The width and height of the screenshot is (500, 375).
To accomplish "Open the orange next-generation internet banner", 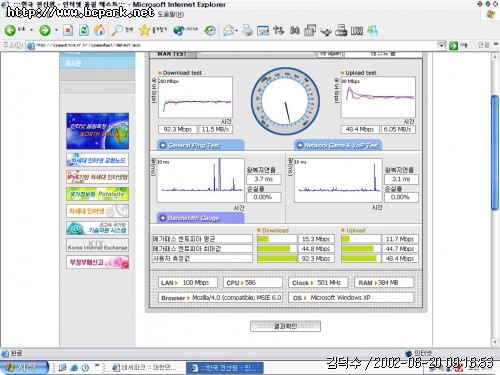I will [97, 211].
